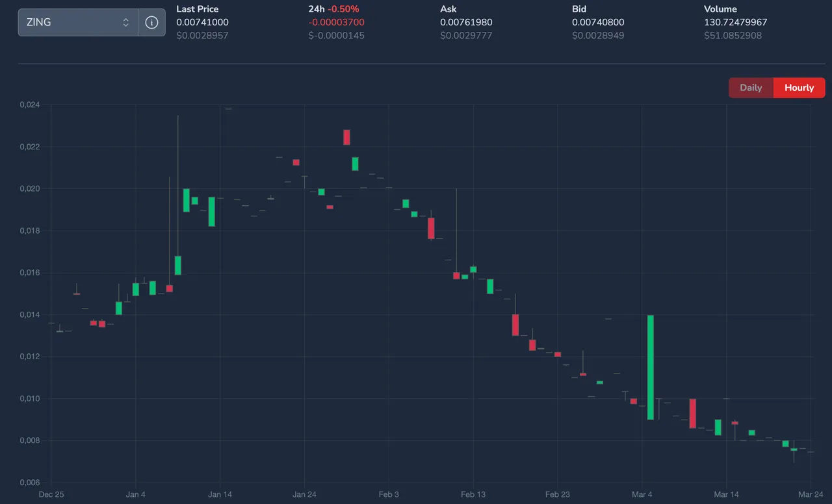Click the tall green candle near Mar 4
832x504 pixels.
[650, 367]
